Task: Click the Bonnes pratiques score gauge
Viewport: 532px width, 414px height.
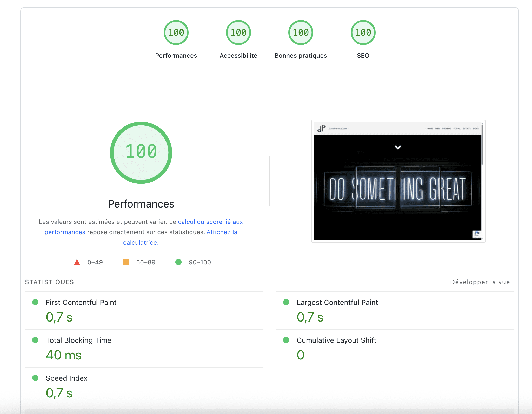Action: 301,32
